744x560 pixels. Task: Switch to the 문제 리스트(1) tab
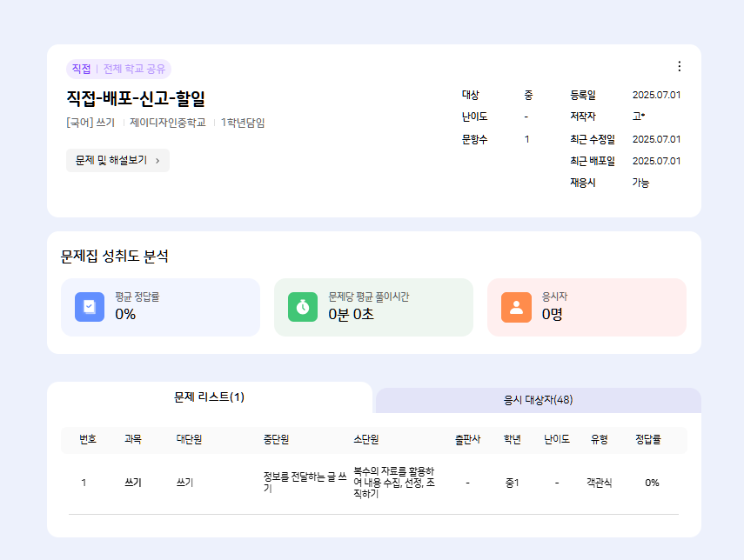coord(209,397)
